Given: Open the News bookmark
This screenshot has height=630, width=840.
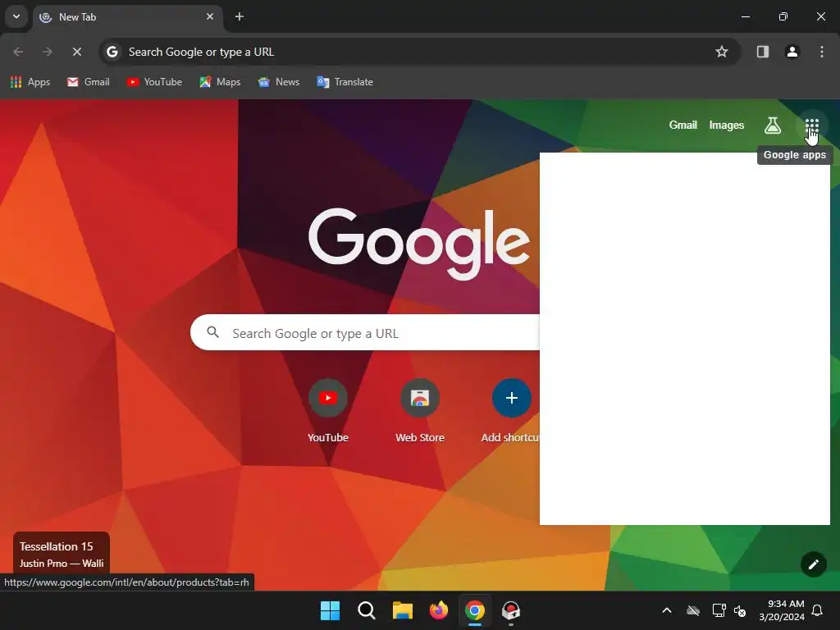Looking at the screenshot, I should [x=279, y=82].
